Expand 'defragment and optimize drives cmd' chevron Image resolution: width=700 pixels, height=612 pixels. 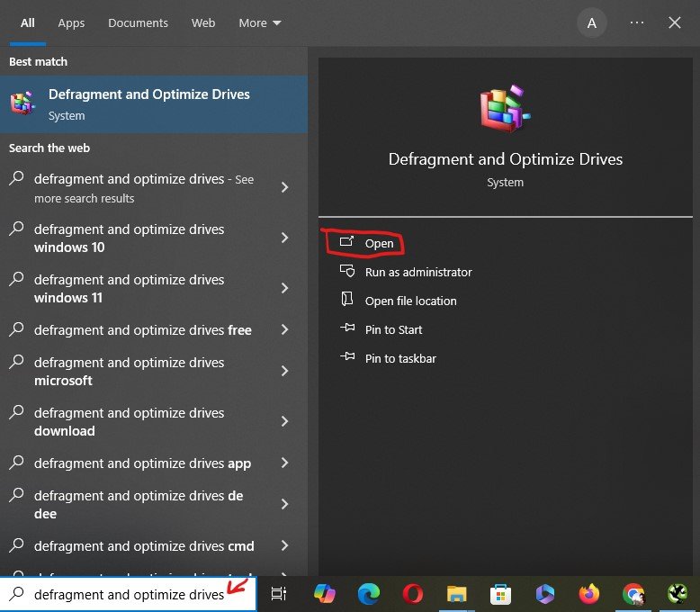click(284, 546)
